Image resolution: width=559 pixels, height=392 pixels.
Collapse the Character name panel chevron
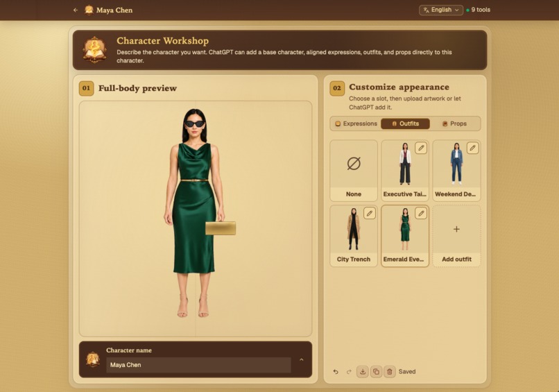point(302,359)
